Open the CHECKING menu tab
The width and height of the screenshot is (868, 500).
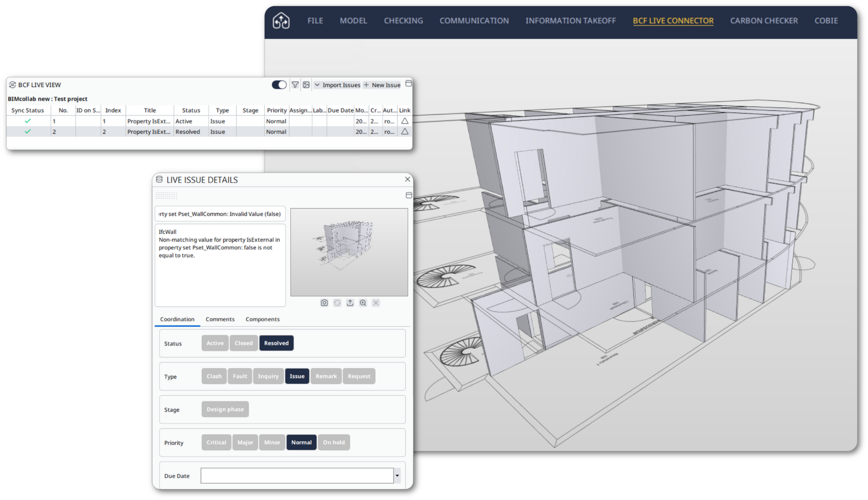pos(403,20)
